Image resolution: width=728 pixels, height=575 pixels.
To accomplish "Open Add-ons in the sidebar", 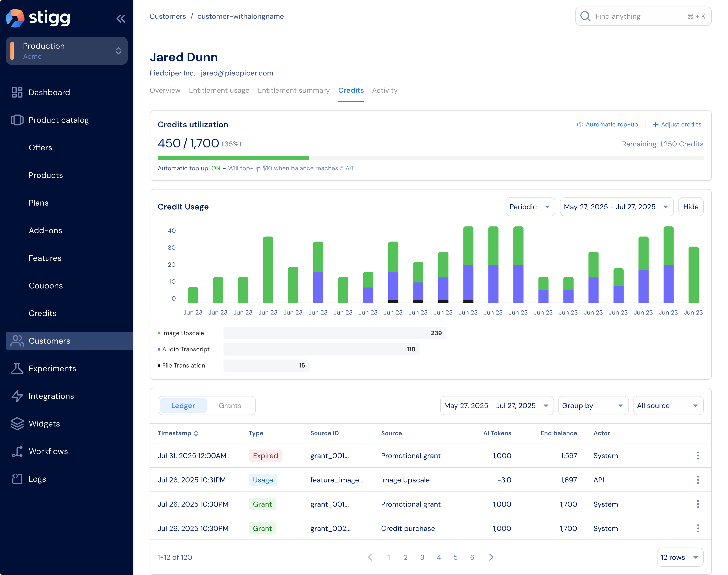I will [x=45, y=230].
